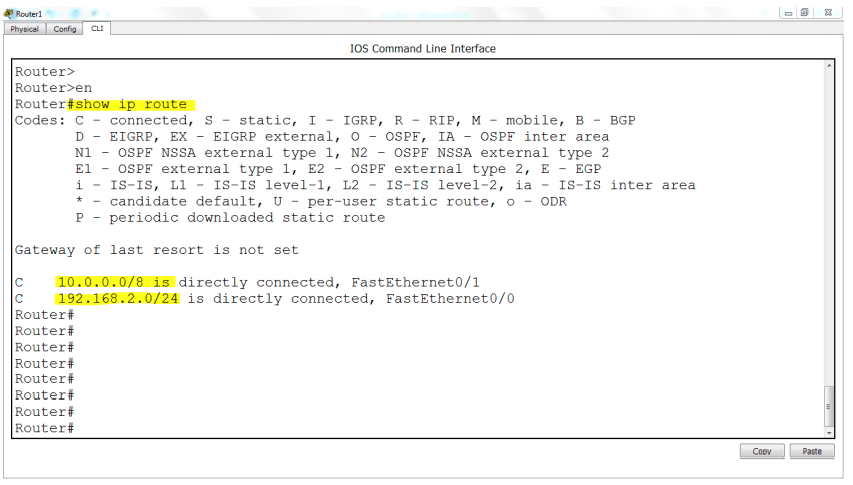Click 'Gateway of last resort is not set'
Image resolution: width=853 pixels, height=485 pixels.
(157, 250)
